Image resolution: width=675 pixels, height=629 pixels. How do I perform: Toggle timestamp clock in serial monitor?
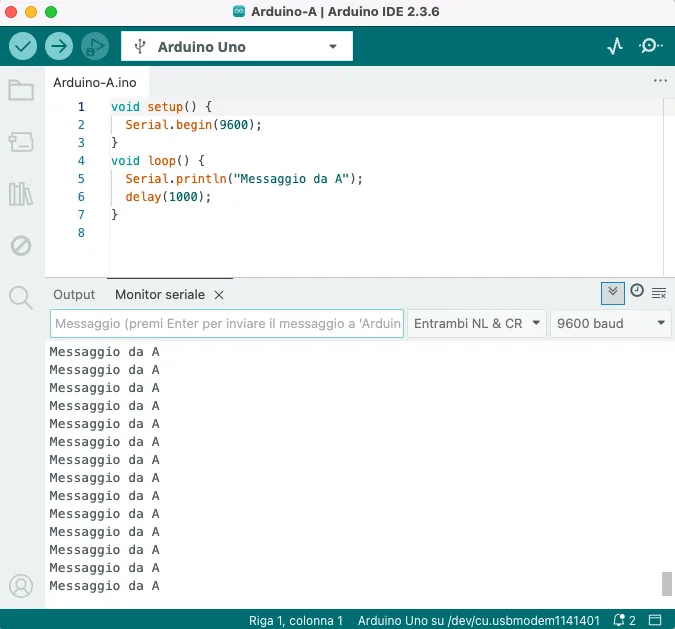pyautogui.click(x=637, y=291)
